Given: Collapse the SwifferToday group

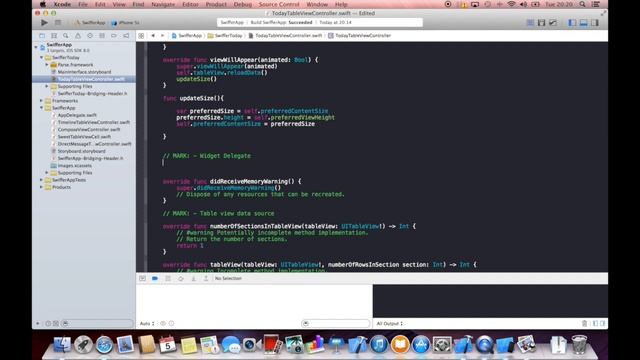Looking at the screenshot, I should click(42, 58).
